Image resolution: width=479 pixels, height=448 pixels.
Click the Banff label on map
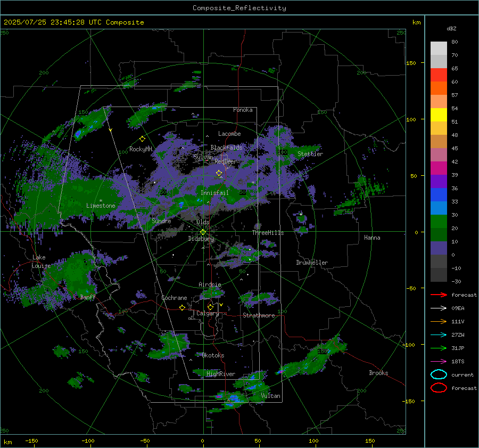pyautogui.click(x=88, y=297)
